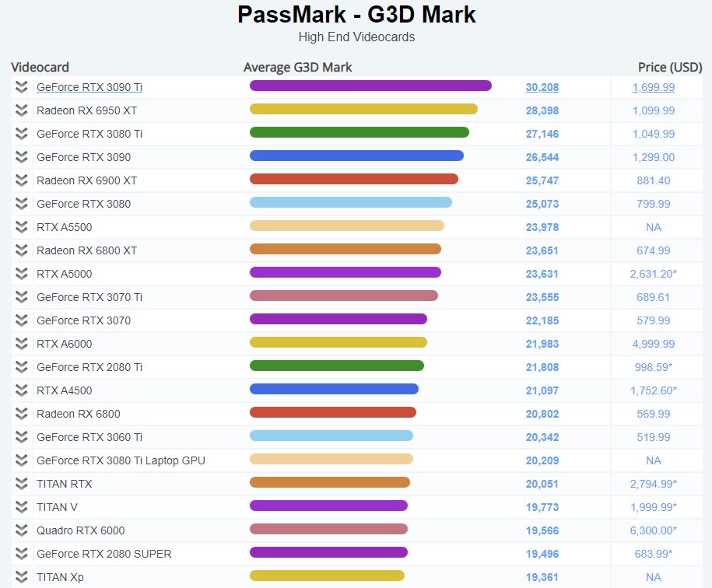712x588 pixels.
Task: Click the expand icon beside TITAN Xp
Action: 21,577
